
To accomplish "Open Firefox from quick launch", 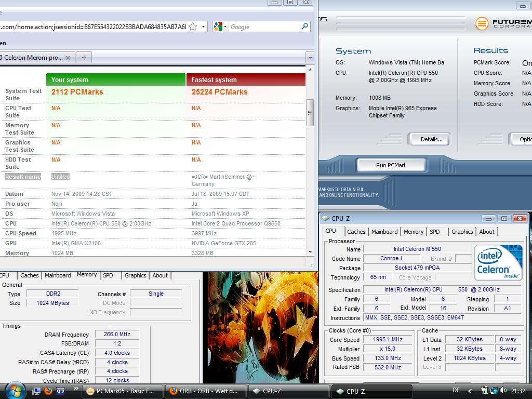I will click(x=48, y=391).
